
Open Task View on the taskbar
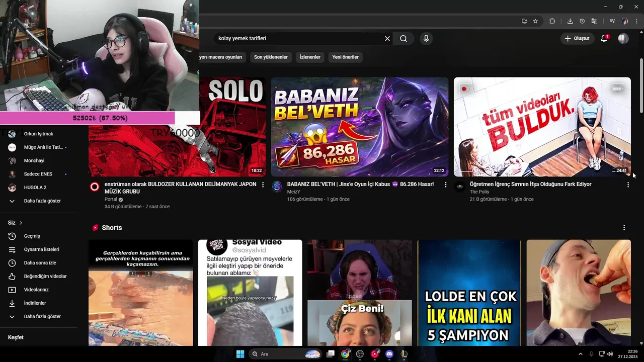coord(331,354)
